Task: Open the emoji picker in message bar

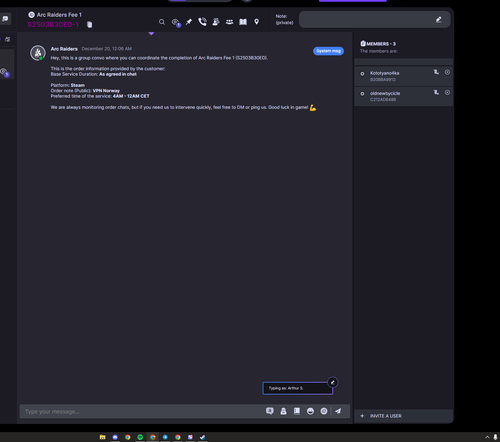Action: point(310,411)
